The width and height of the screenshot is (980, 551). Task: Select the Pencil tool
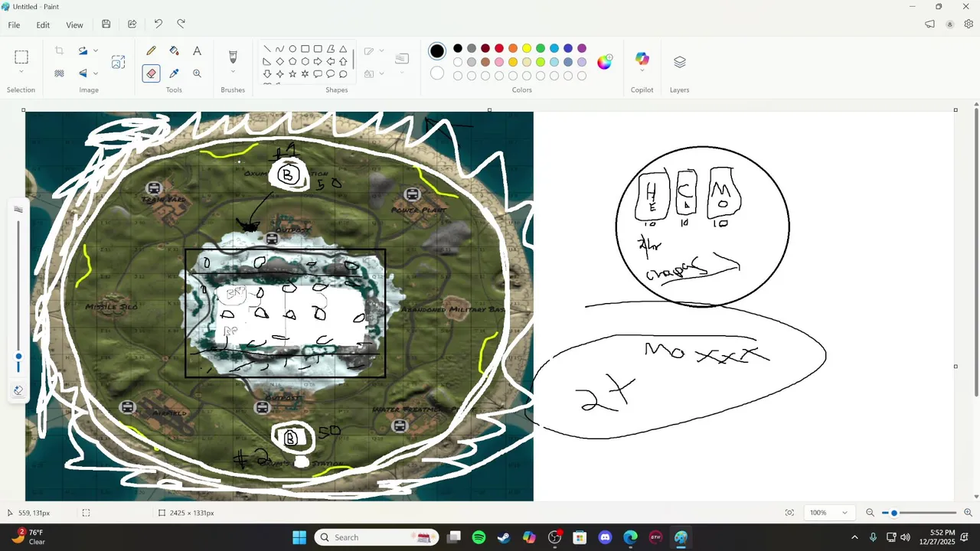point(151,51)
